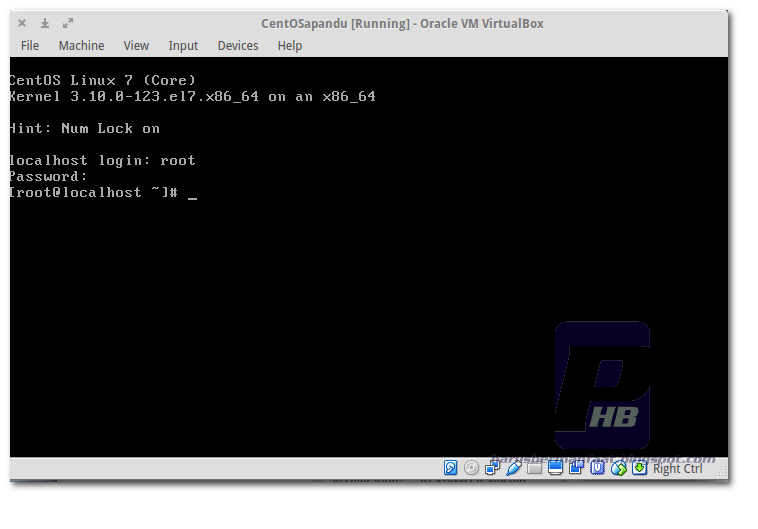The image size is (758, 529).
Task: Open the File menu
Action: coord(30,45)
